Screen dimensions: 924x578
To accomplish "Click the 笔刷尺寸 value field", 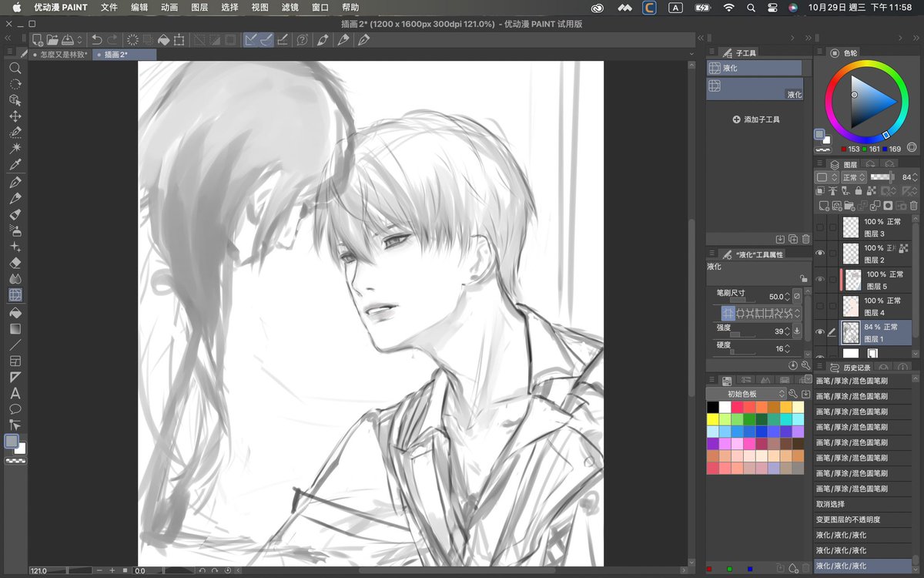I will 775,296.
